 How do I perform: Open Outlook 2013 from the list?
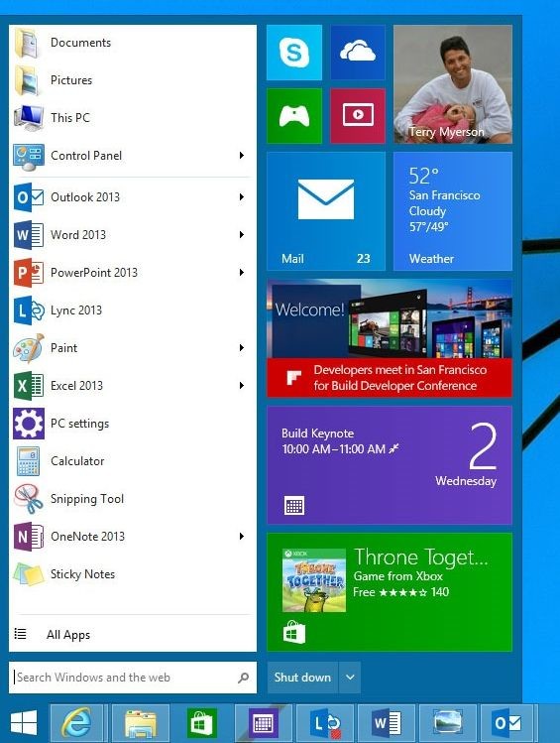pos(132,197)
